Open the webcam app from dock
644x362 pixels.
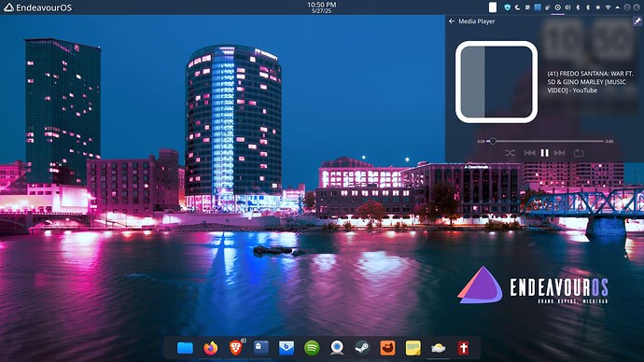[337, 348]
